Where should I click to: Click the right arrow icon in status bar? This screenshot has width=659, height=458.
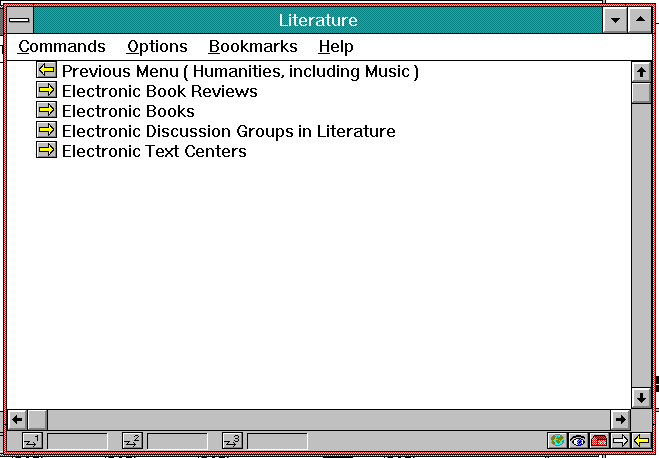click(620, 441)
